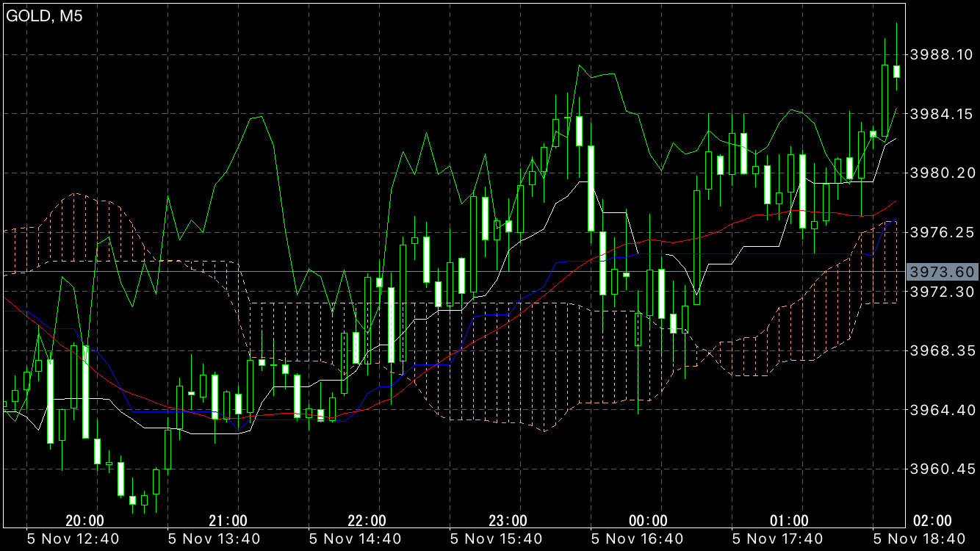Viewport: 980px width, 551px height.
Task: Click the 00:00 time marker
Action: [x=649, y=521]
